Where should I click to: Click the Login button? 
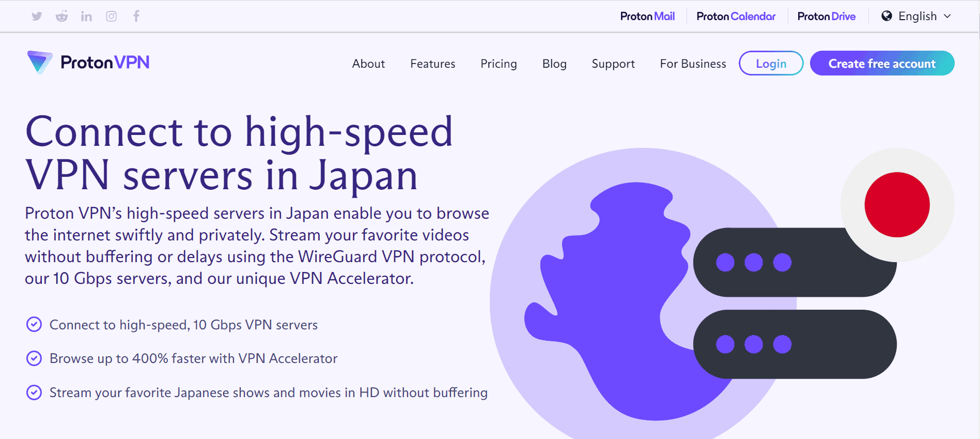pos(771,63)
